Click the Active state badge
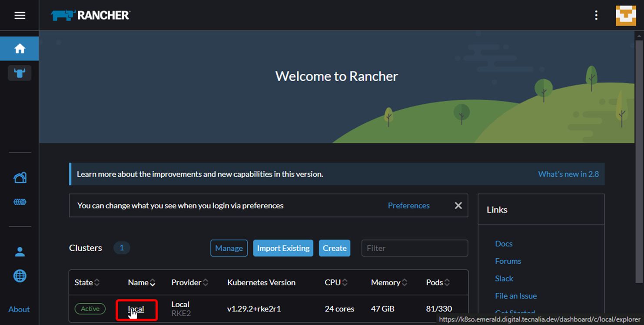The width and height of the screenshot is (644, 325). pyautogui.click(x=90, y=309)
